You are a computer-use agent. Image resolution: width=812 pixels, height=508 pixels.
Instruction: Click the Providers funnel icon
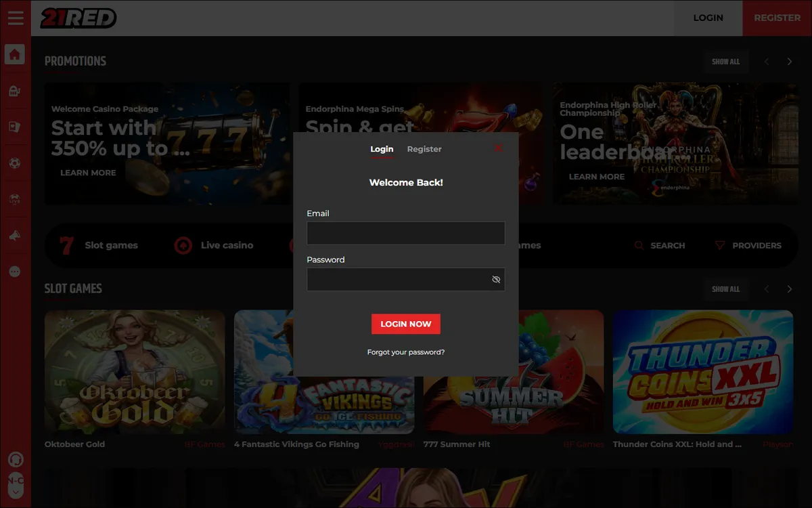[x=720, y=245]
